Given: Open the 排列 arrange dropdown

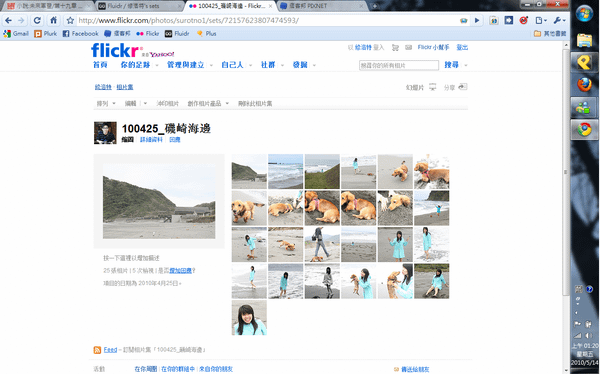Looking at the screenshot, I should click(106, 103).
